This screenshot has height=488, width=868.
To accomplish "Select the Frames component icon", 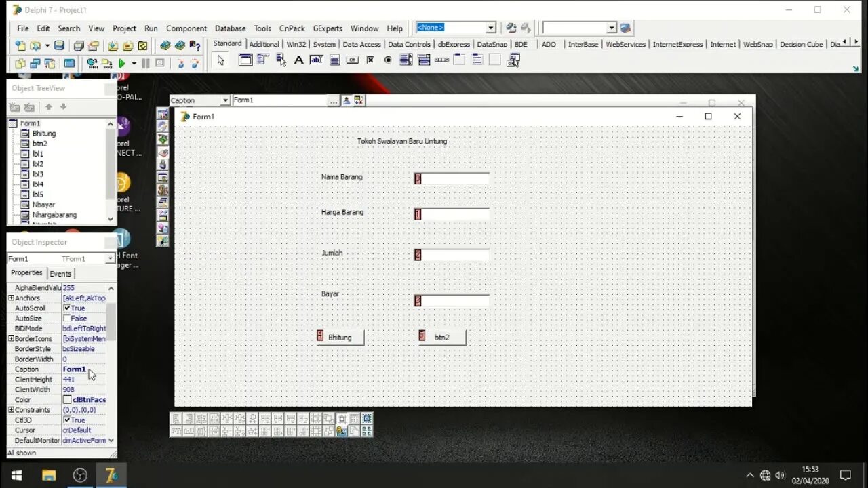I will click(x=245, y=60).
